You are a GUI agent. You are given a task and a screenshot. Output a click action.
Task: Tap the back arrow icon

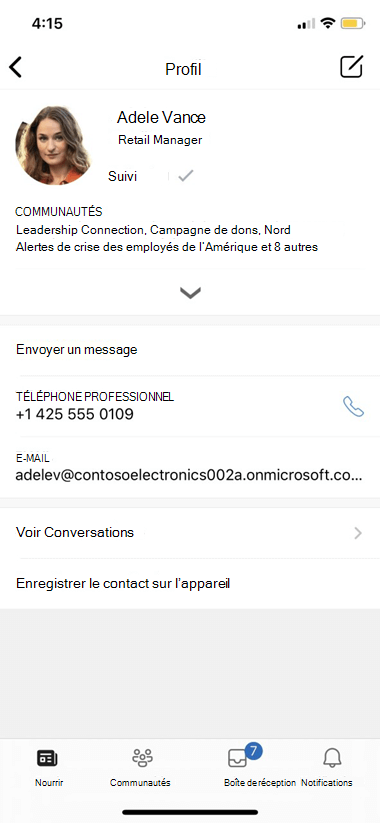pos(16,68)
